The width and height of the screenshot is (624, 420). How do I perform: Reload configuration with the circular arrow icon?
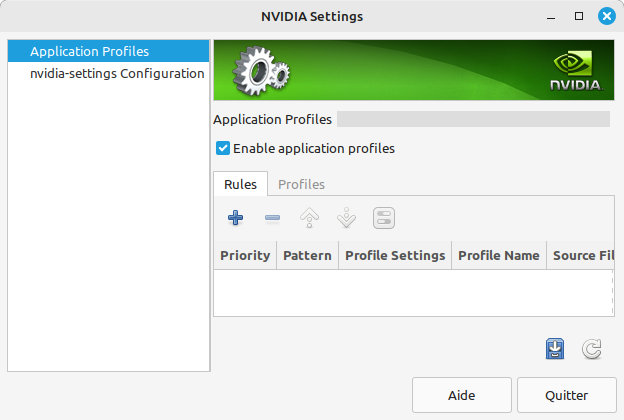(x=591, y=348)
